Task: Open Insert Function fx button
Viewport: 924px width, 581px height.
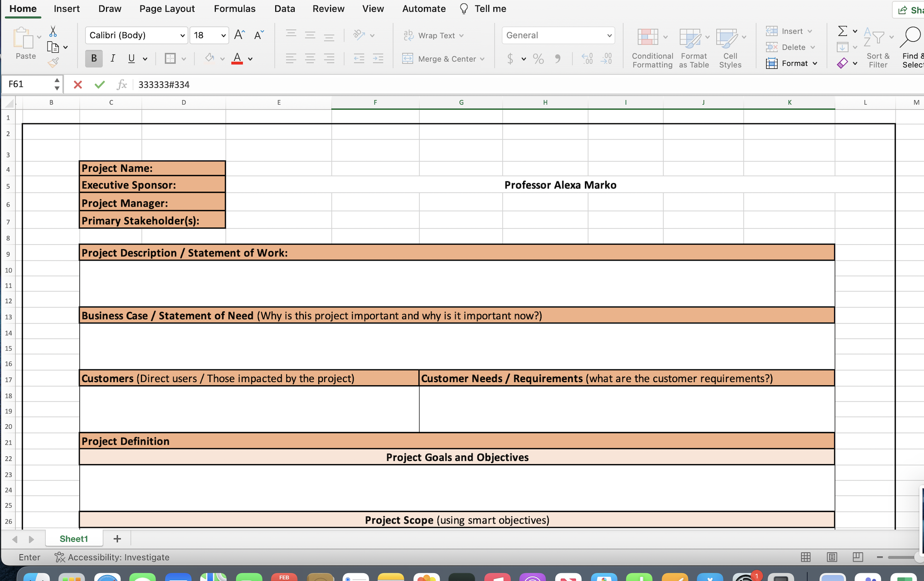Action: coord(122,84)
